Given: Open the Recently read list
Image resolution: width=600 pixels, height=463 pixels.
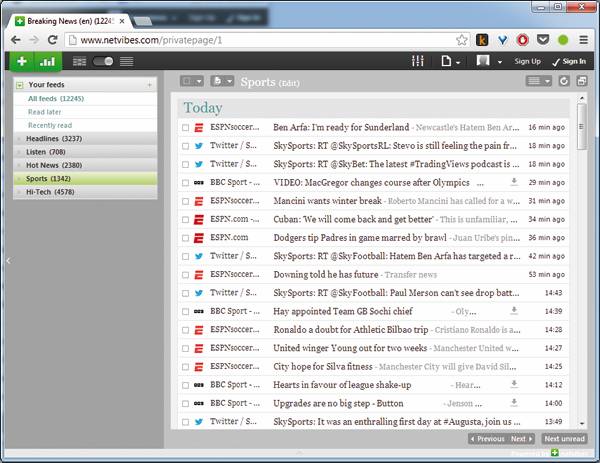Looking at the screenshot, I should pyautogui.click(x=50, y=126).
